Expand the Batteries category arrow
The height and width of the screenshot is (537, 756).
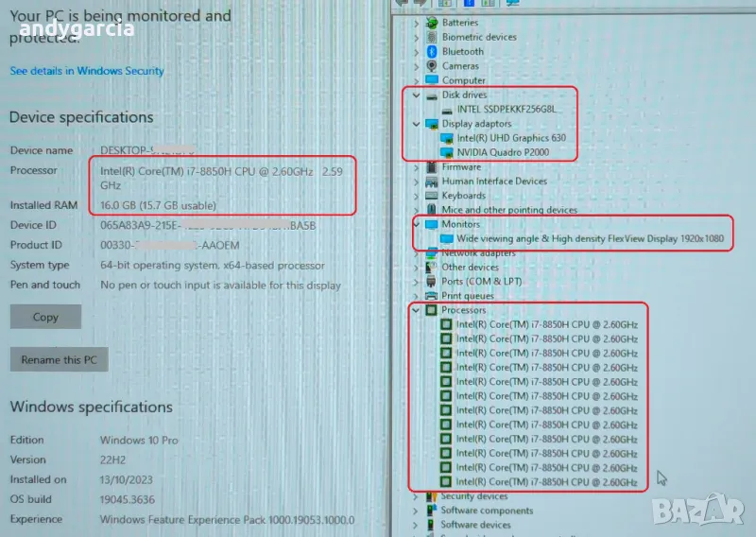pyautogui.click(x=417, y=23)
